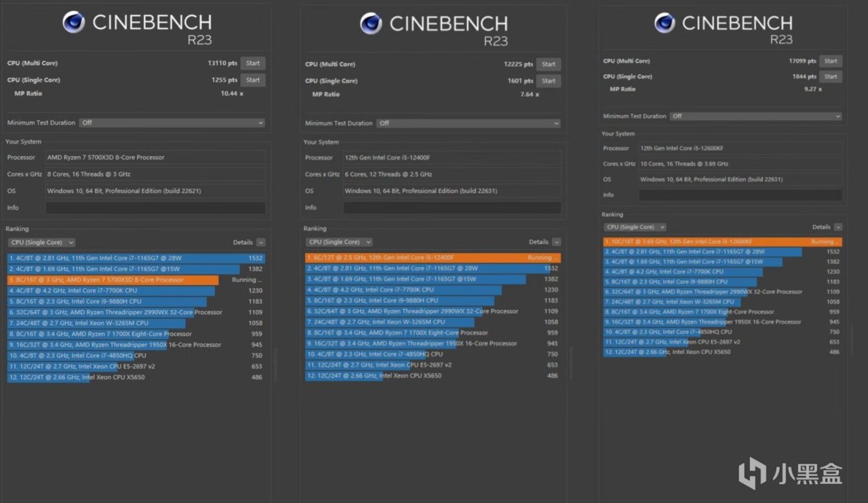Select the i7-7700K ranking row in the 5700X3D window

(136, 291)
